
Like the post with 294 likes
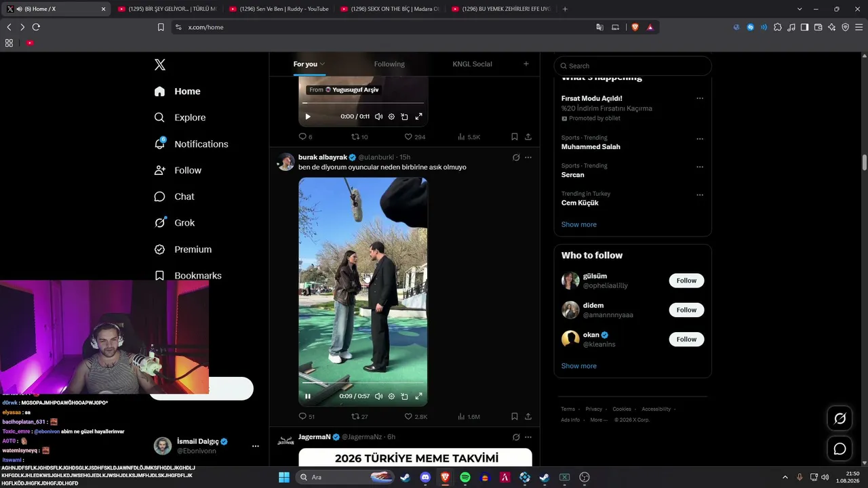pyautogui.click(x=415, y=137)
